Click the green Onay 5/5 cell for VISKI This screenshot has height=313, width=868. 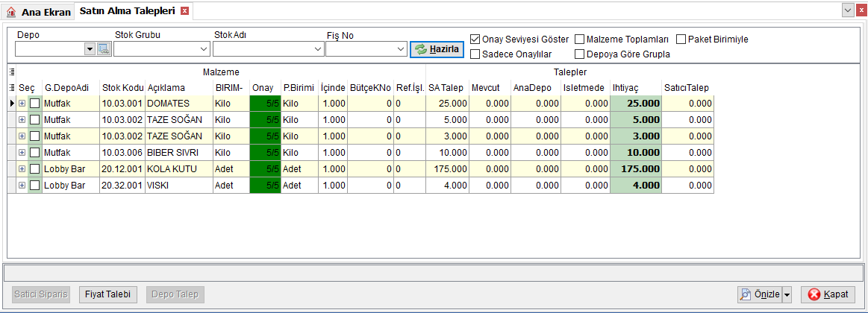pos(265,186)
